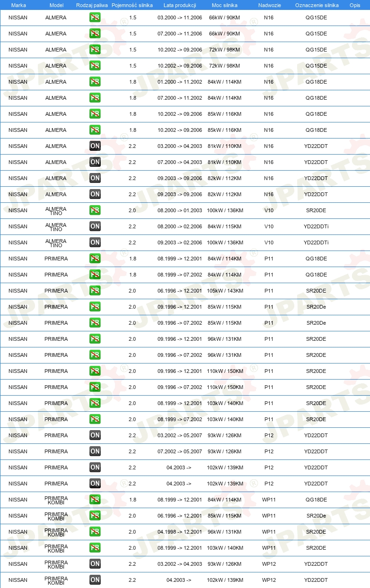
Task: Select PRIMERA KOMBI model in 04.1998 row
Action: pyautogui.click(x=56, y=532)
